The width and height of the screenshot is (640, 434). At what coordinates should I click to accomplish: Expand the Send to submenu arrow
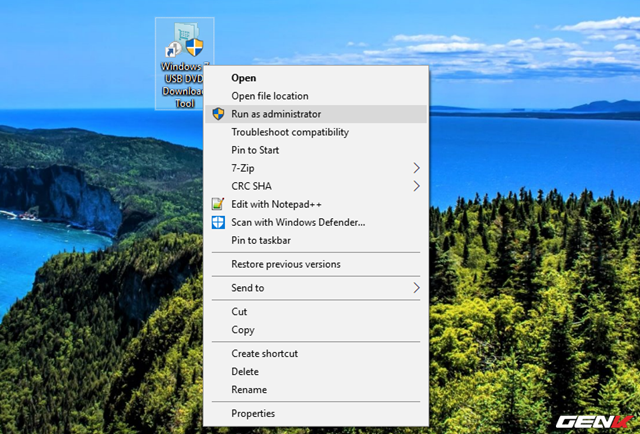point(416,288)
